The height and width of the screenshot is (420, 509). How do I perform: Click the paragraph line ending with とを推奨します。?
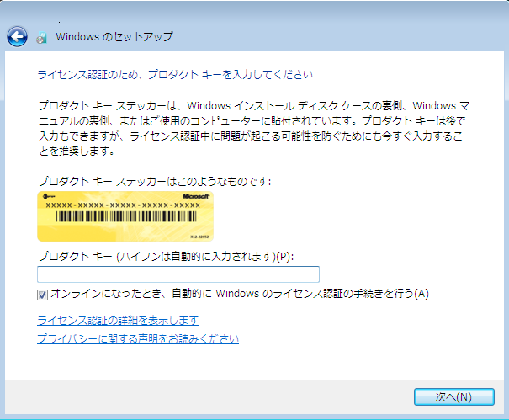click(x=77, y=151)
